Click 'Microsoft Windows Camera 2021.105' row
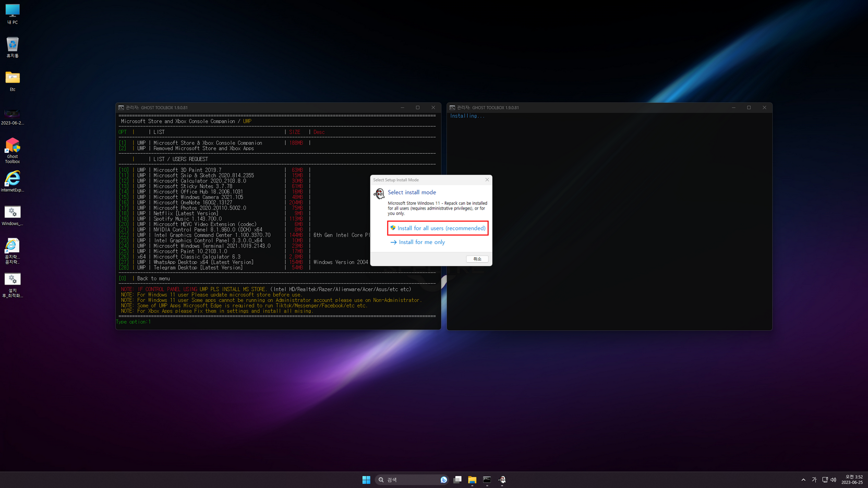The height and width of the screenshot is (488, 868). (x=214, y=197)
